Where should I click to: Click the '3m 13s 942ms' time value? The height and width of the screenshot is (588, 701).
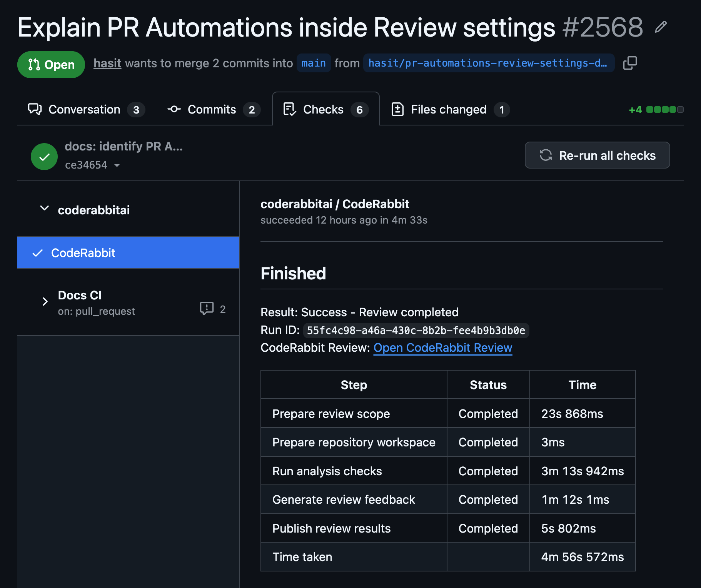(x=582, y=471)
